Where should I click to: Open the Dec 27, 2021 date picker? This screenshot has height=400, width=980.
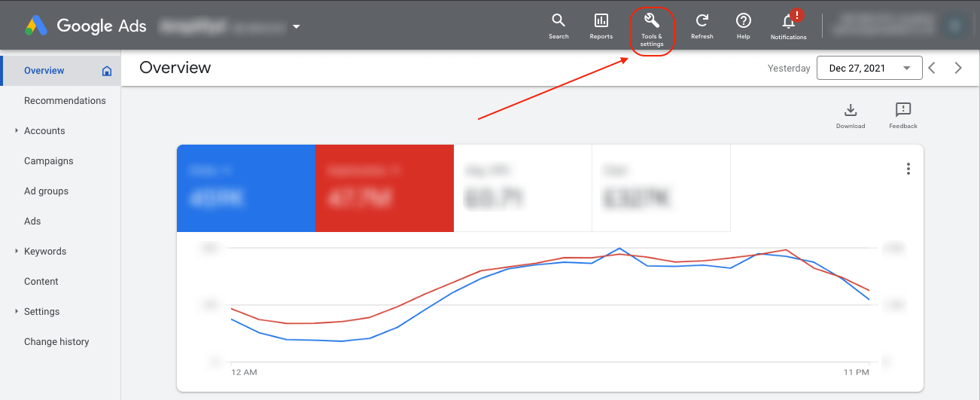[x=869, y=68]
